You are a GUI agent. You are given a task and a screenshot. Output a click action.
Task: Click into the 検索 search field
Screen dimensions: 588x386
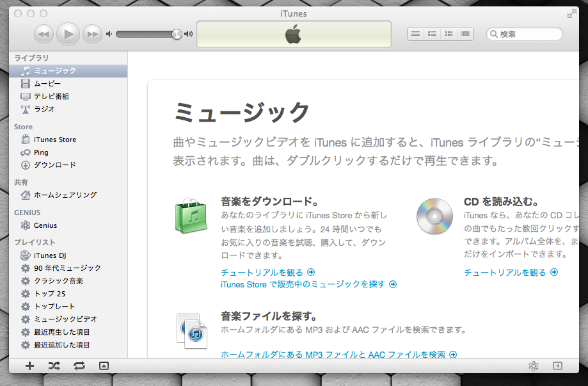(524, 34)
